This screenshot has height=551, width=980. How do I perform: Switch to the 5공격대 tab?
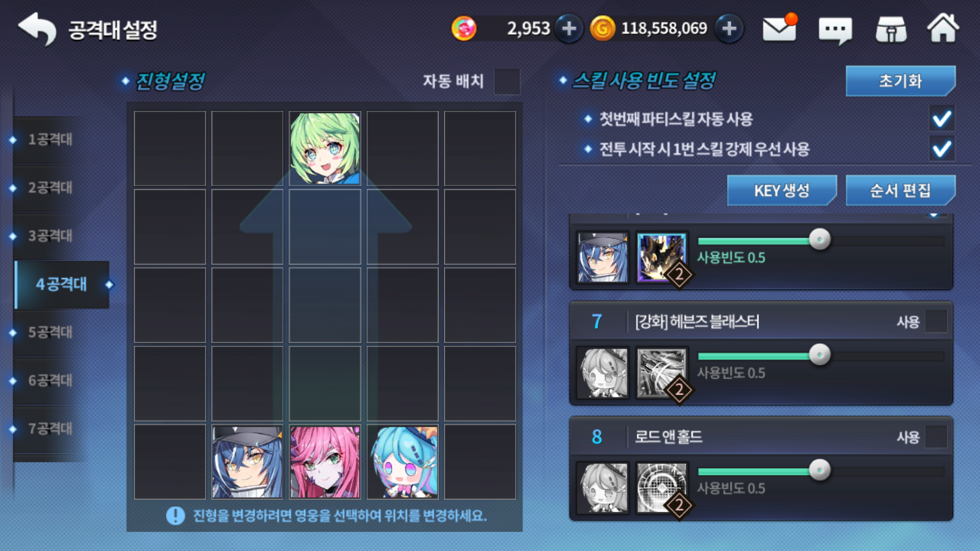pyautogui.click(x=50, y=332)
